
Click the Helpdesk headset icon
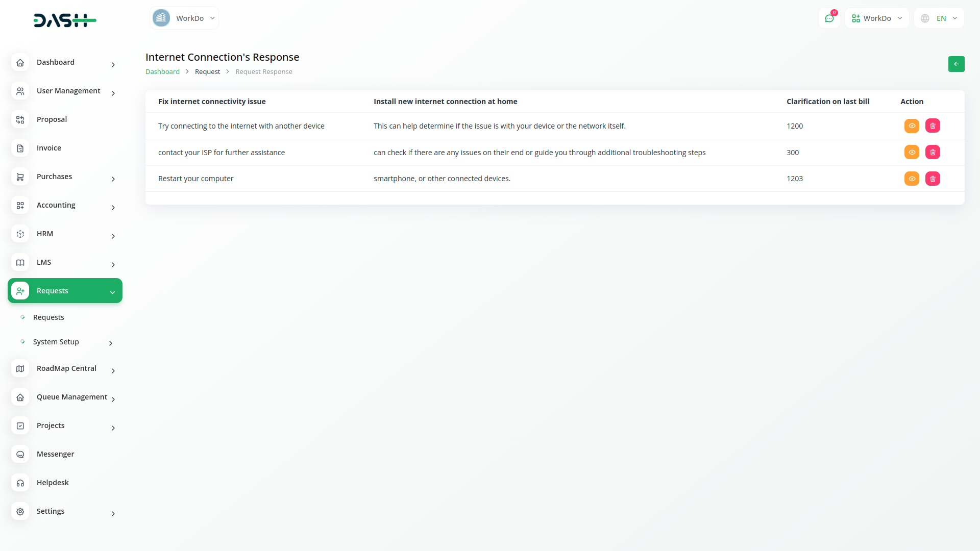(20, 483)
